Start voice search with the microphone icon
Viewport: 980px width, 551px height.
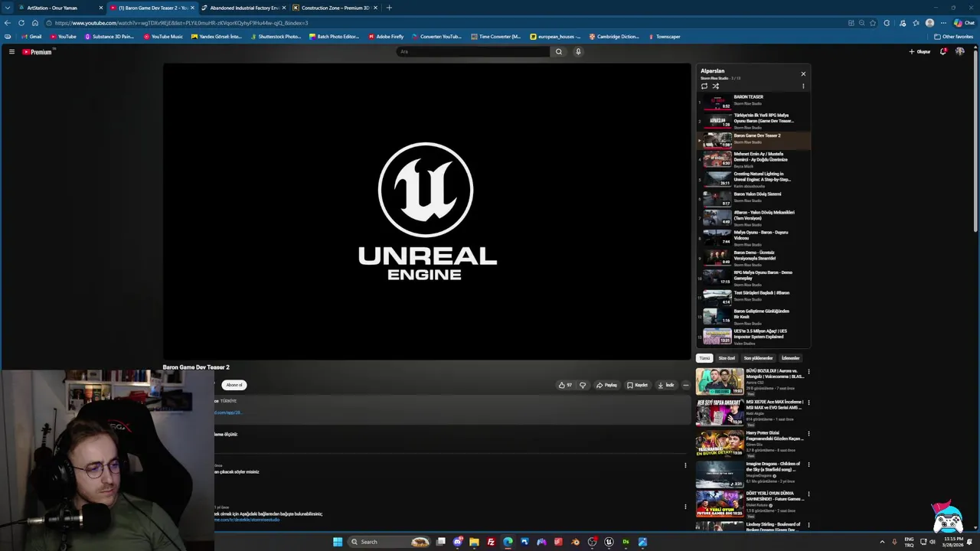[x=578, y=51]
